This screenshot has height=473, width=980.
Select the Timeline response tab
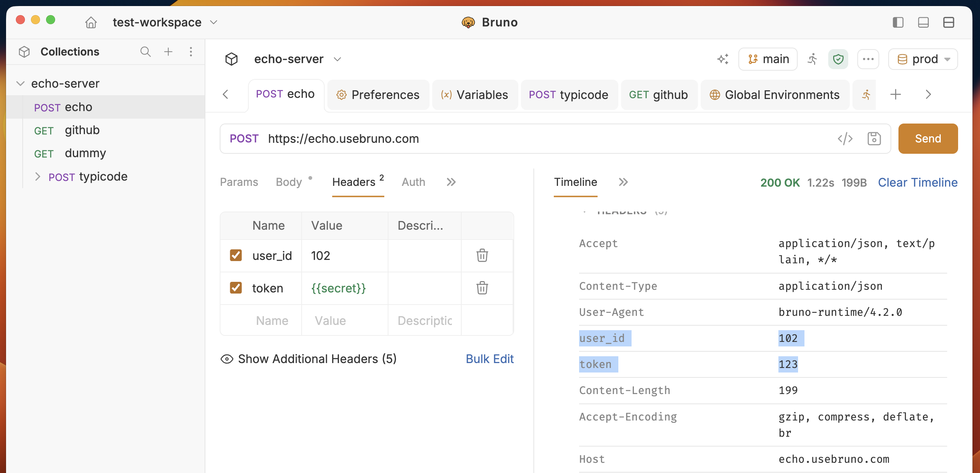coord(575,182)
